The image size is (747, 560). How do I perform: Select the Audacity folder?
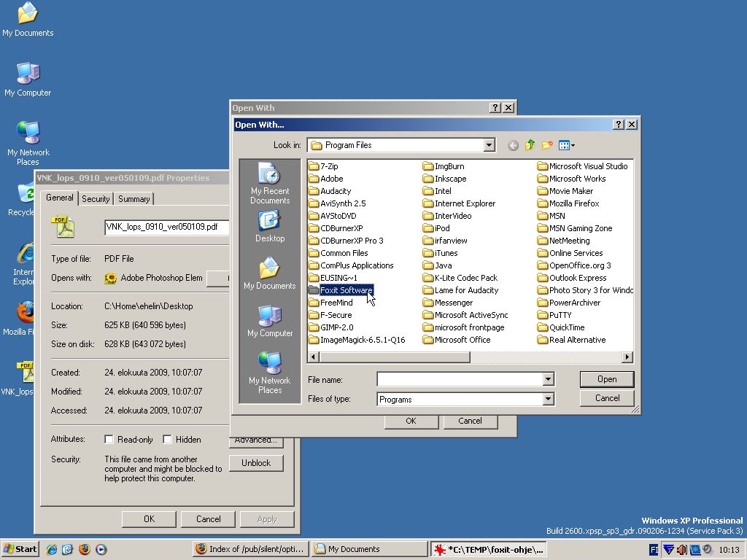[x=329, y=191]
